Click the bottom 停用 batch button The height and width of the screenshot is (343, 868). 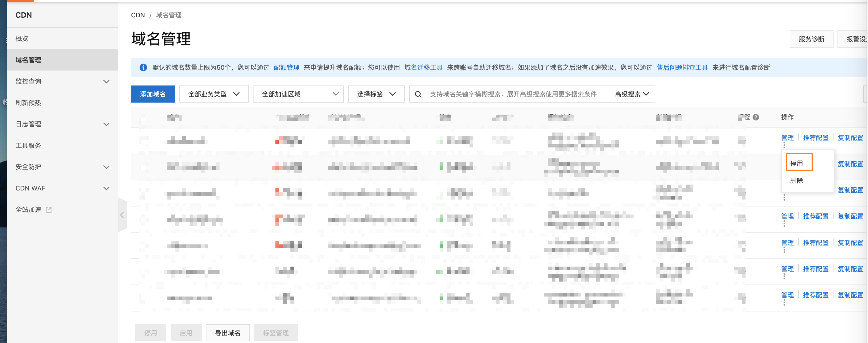[151, 333]
